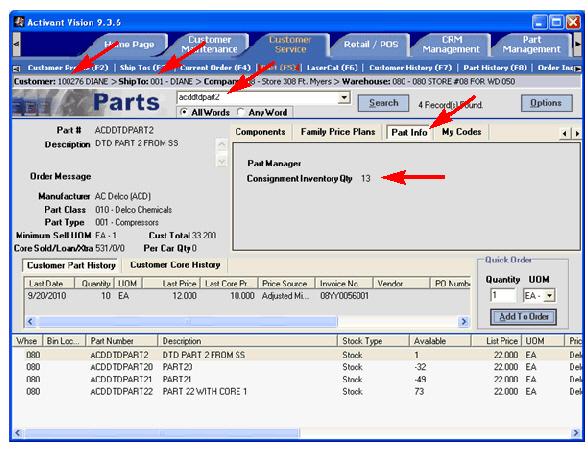This screenshot has height=451, width=588.
Task: Sort by the Whse column header
Action: [27, 341]
